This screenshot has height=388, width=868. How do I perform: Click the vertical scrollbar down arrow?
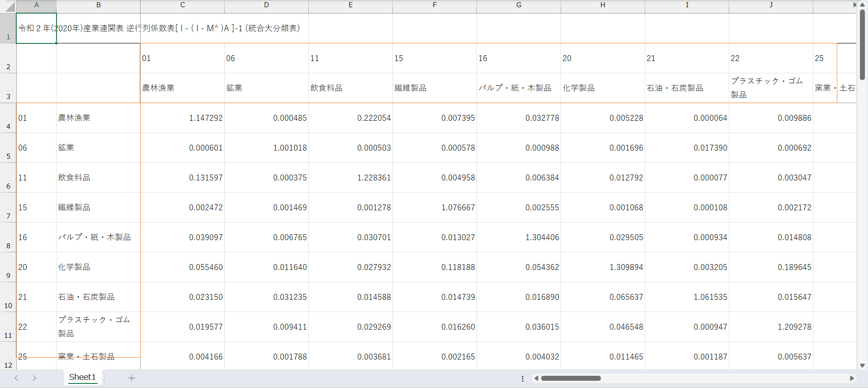[x=862, y=365]
